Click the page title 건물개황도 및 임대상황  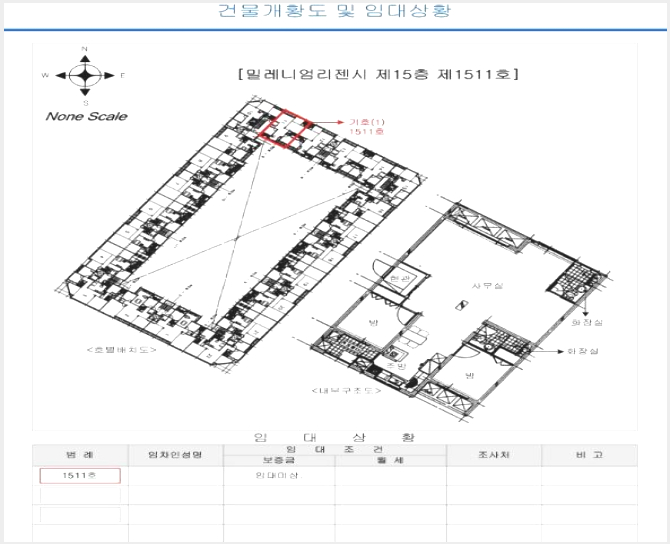click(x=335, y=11)
